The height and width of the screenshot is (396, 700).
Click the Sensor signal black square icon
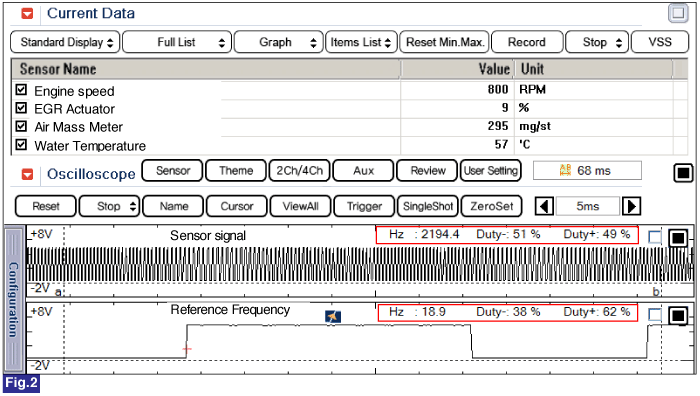(678, 238)
